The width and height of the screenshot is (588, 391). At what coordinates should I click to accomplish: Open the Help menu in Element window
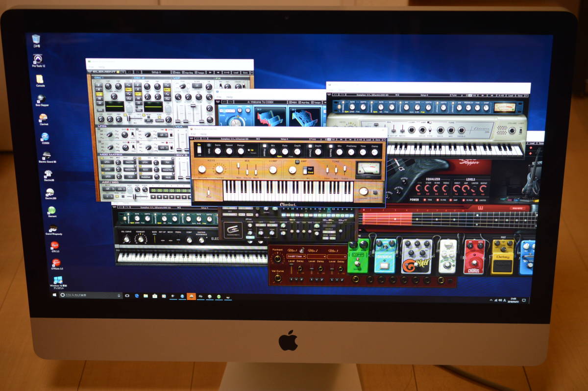101,66
